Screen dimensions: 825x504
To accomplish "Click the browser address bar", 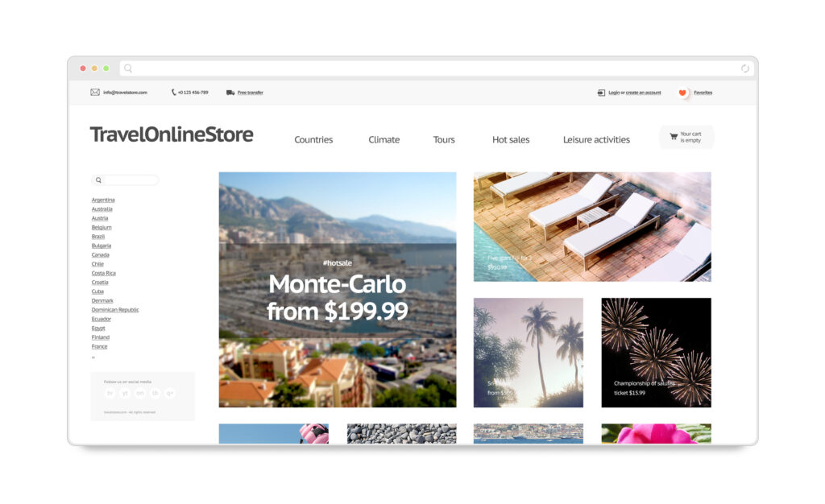I will (435, 68).
